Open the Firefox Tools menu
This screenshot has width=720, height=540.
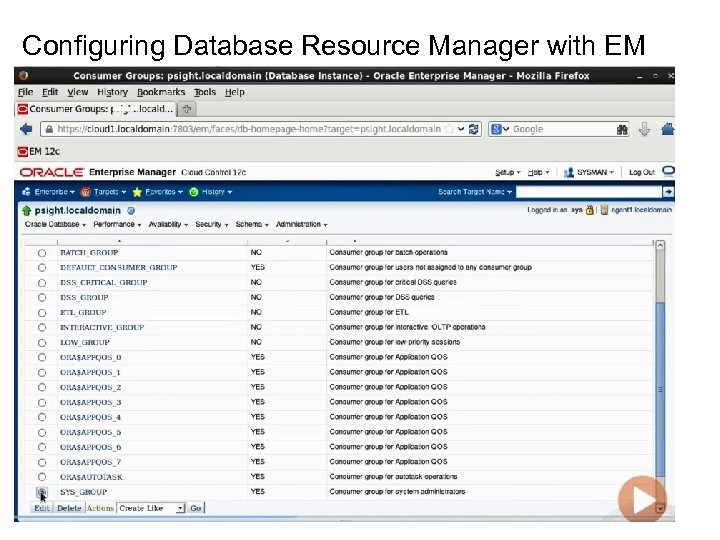click(204, 92)
